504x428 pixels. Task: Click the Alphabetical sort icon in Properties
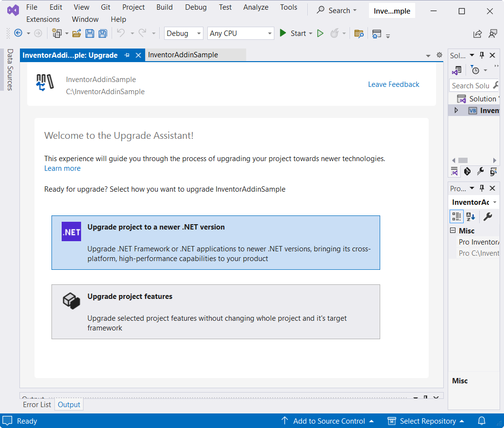pyautogui.click(x=470, y=216)
